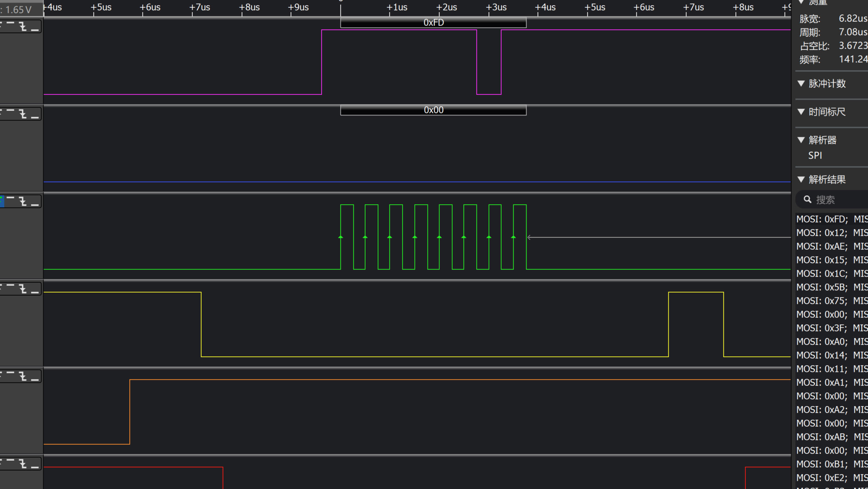This screenshot has width=868, height=489.
Task: Click the 0x00 decoded frame label
Action: click(433, 110)
